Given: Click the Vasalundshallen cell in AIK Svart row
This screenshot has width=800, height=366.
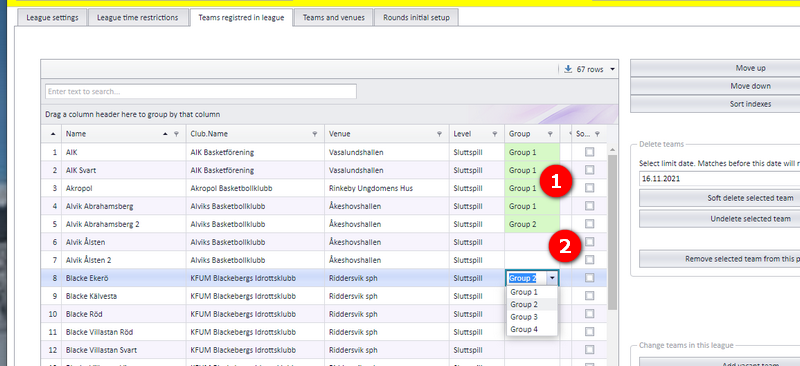Looking at the screenshot, I should coord(387,170).
